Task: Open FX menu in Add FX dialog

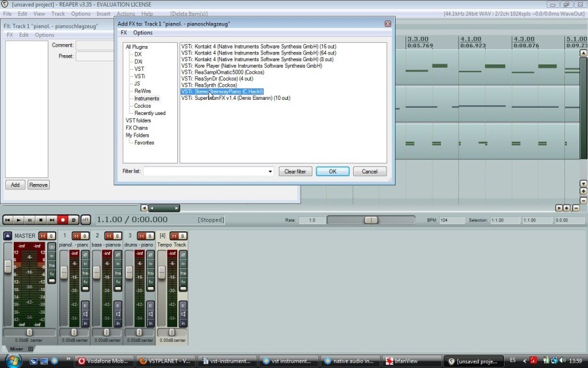Action: click(x=124, y=33)
